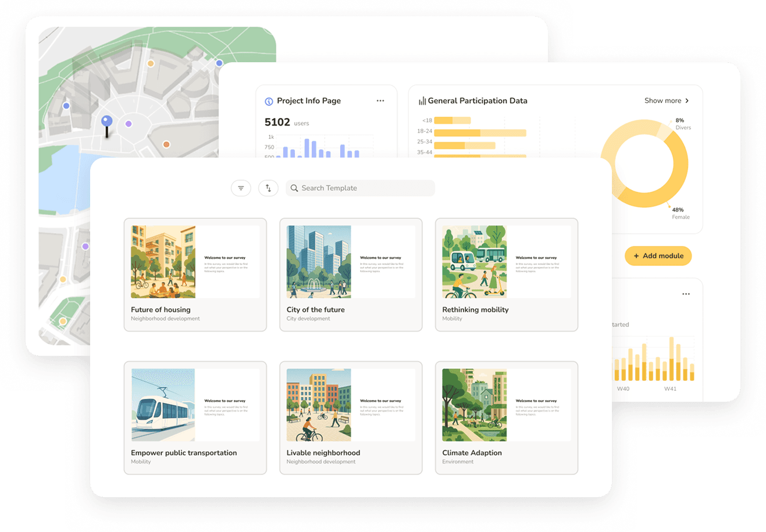
Task: Click inside the Search Template field
Action: point(361,188)
